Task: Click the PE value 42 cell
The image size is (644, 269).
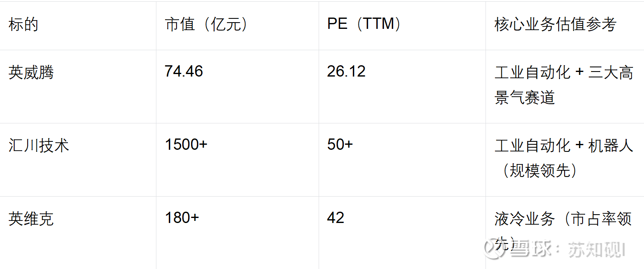Action: click(x=335, y=218)
